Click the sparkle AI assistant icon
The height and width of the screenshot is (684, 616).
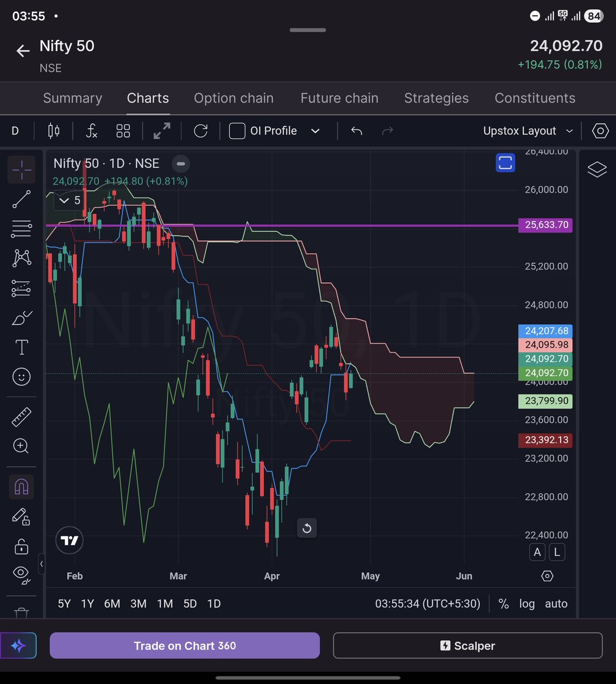[18, 646]
